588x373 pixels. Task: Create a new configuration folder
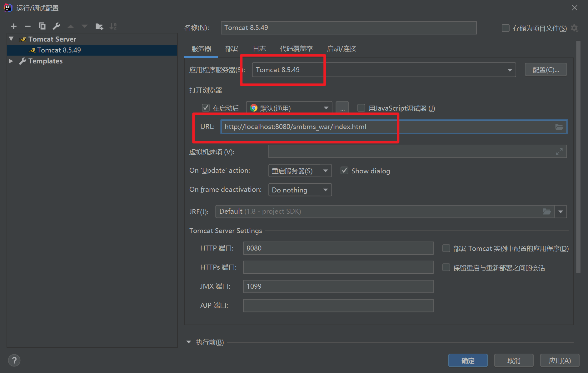click(x=99, y=27)
